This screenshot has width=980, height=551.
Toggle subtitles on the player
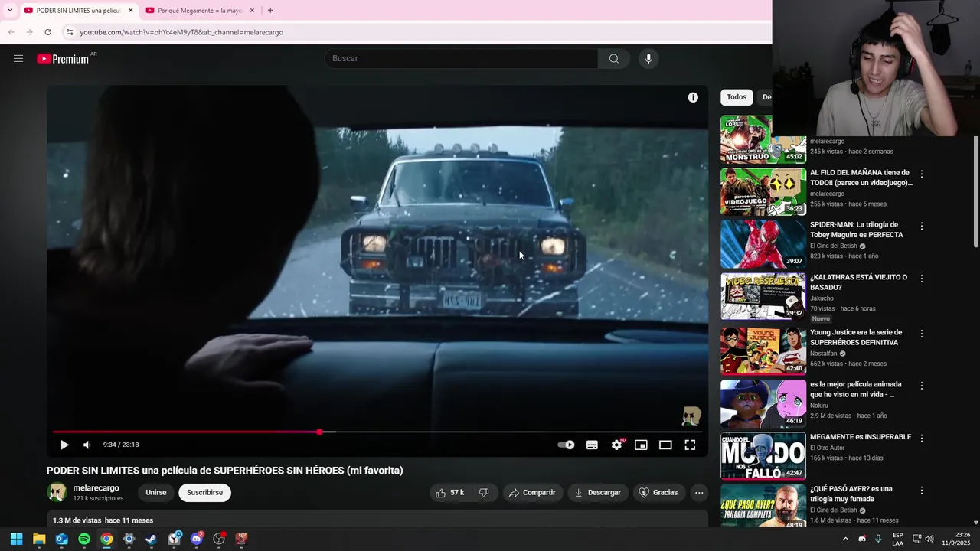(x=592, y=445)
